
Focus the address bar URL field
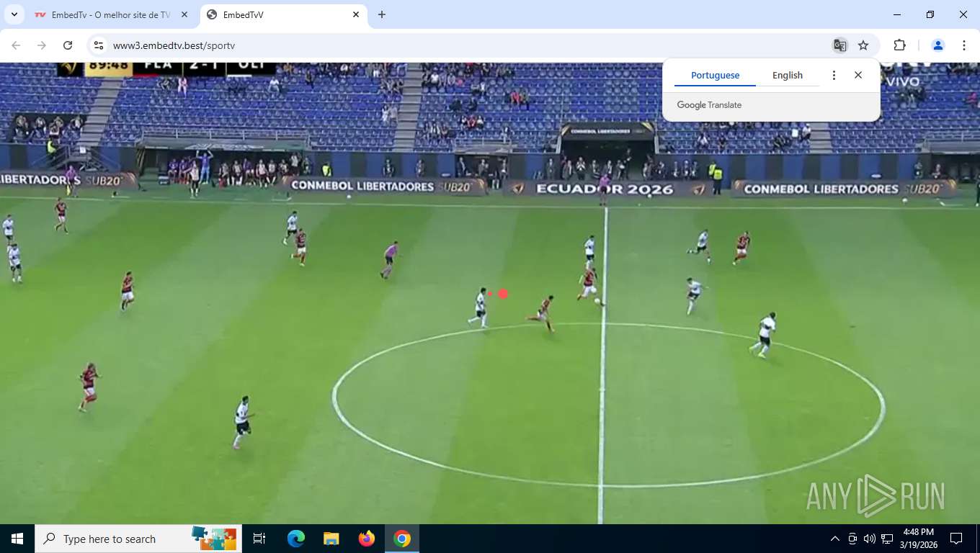(x=461, y=45)
